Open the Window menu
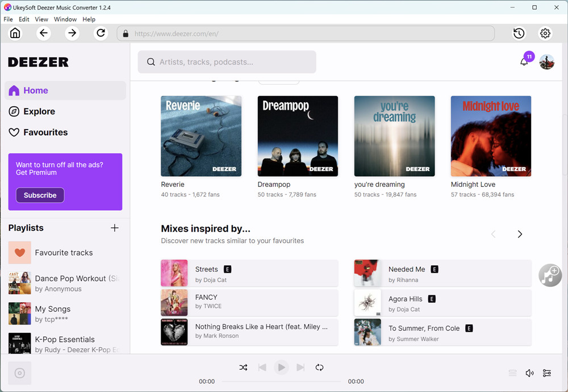Image resolution: width=568 pixels, height=392 pixels. coord(65,19)
